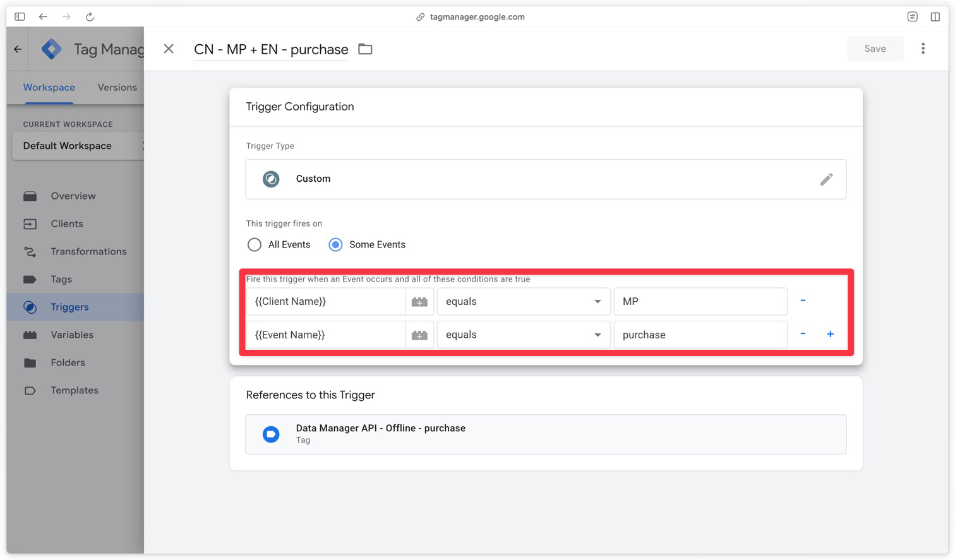Go back using the Tag Manager back arrow
Image resolution: width=955 pixels, height=560 pixels.
tap(18, 49)
